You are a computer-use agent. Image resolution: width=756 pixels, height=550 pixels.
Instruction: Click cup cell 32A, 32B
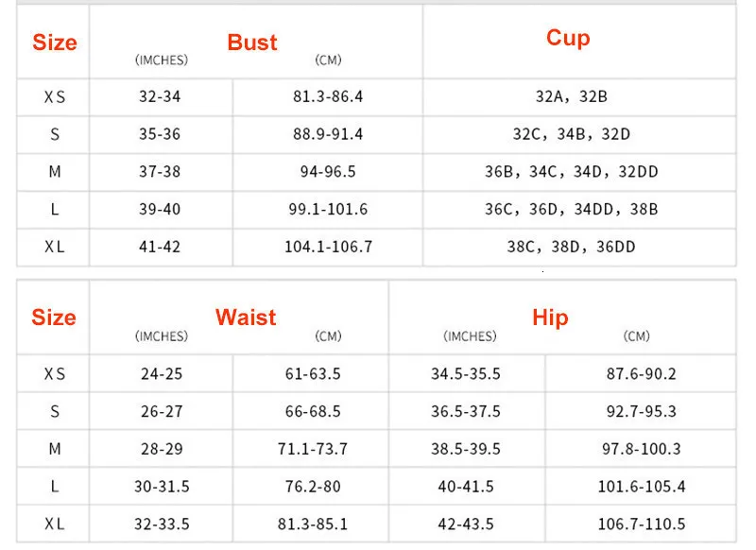point(572,97)
